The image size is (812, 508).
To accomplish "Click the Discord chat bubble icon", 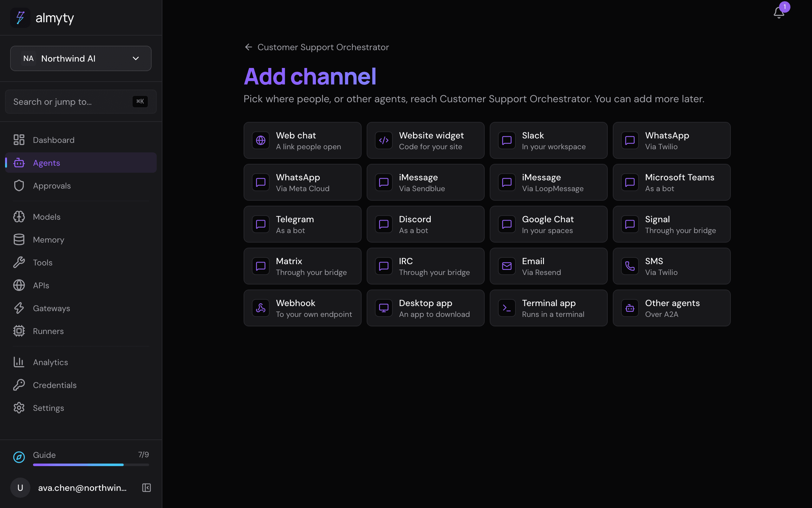I will coord(383,224).
